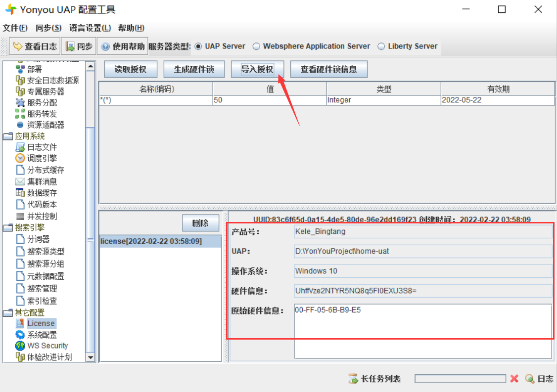Click the 产品号 field Kele_Bingtang
The image size is (557, 392).
point(423,231)
